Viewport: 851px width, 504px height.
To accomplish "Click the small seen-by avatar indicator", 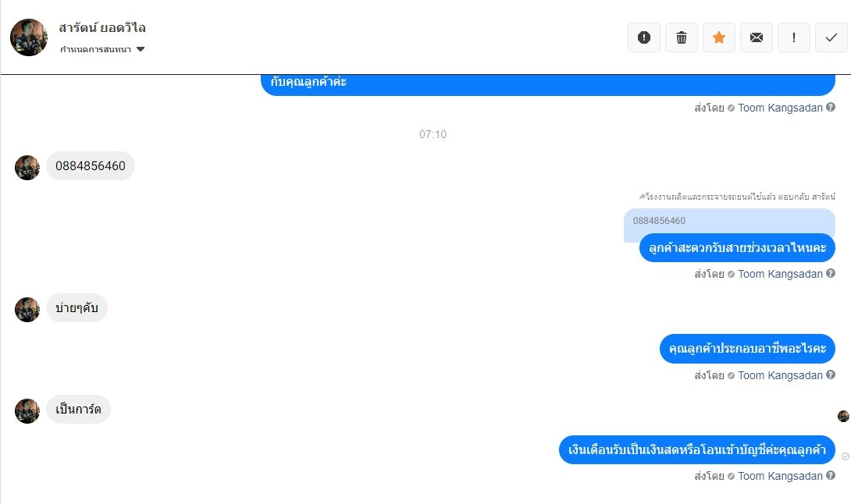I will point(843,416).
